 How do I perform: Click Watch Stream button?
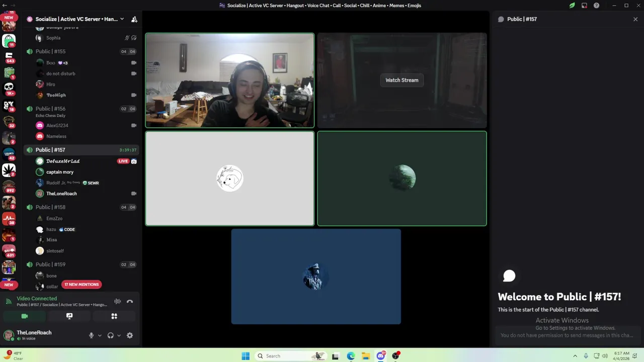(401, 80)
